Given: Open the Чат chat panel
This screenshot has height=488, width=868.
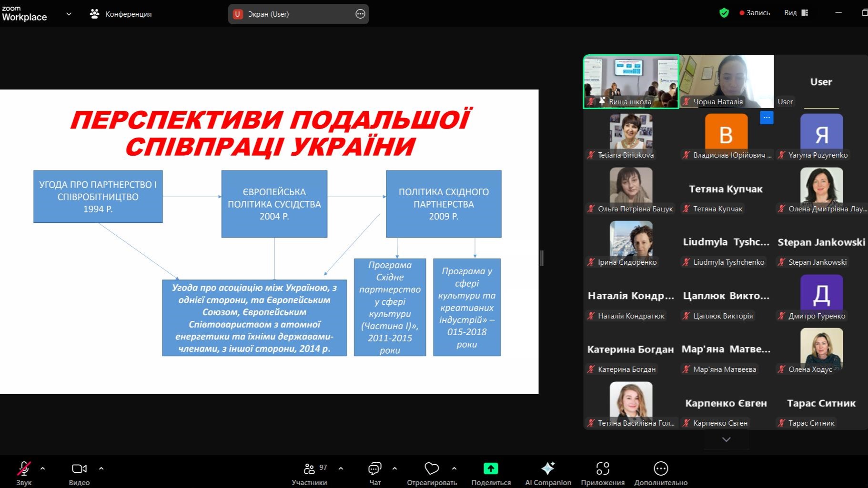Looking at the screenshot, I should pyautogui.click(x=375, y=469).
